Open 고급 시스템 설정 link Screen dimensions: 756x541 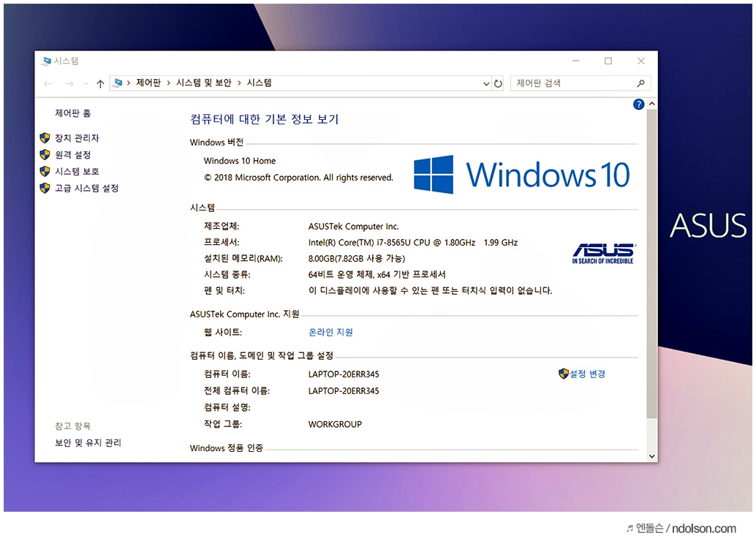pos(87,188)
